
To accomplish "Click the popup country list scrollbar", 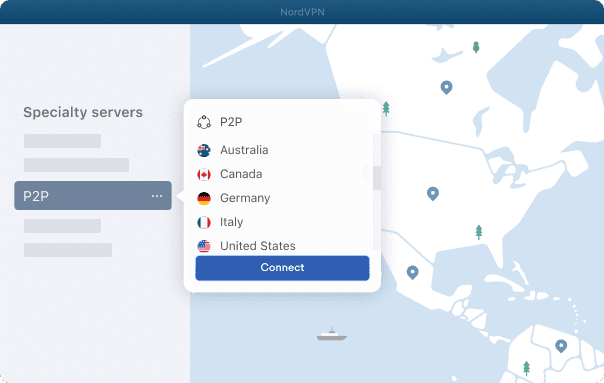I will click(x=377, y=178).
